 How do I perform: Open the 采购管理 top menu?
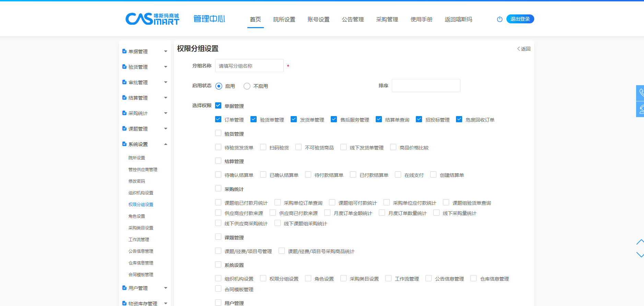[387, 20]
